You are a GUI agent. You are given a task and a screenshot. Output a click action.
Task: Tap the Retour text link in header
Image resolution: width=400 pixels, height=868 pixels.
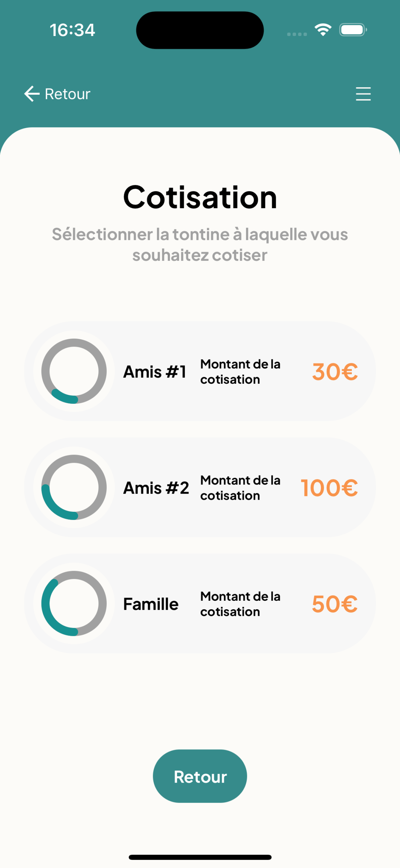[x=68, y=94]
